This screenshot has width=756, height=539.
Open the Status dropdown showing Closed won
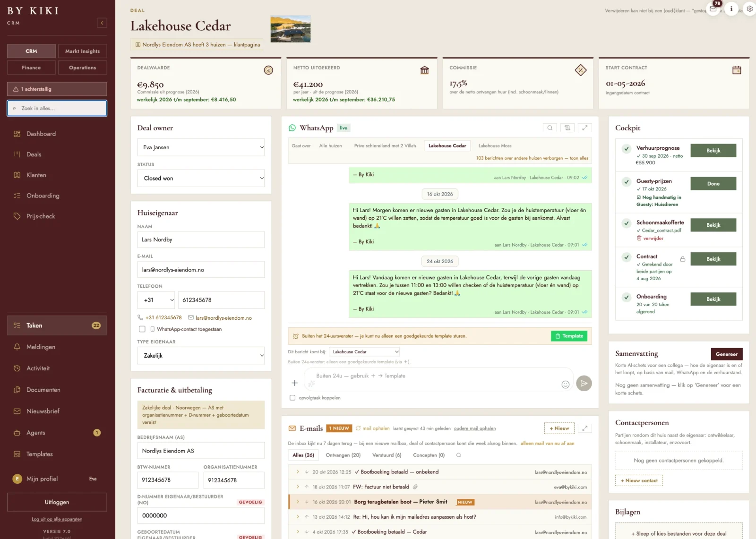[x=201, y=178]
